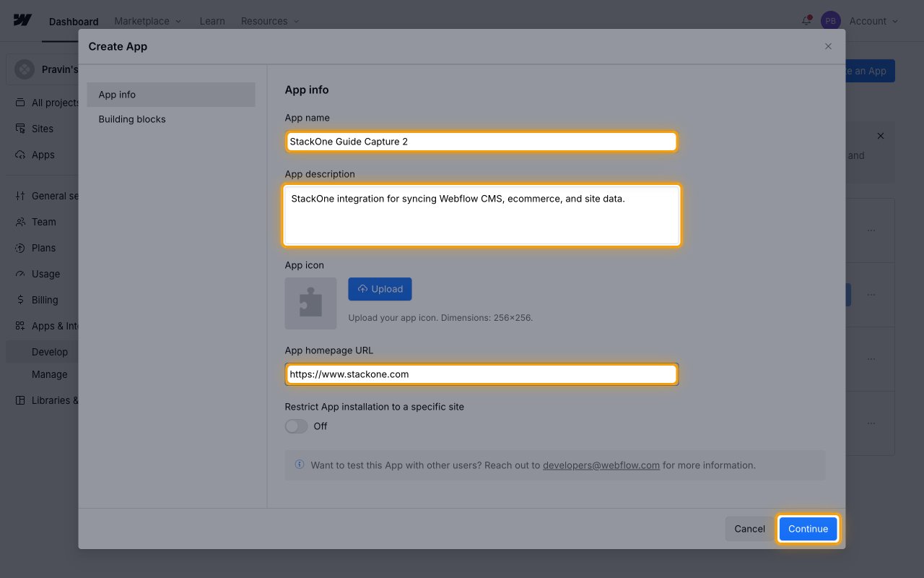Click the Cancel button
Screen dimensions: 924x578
tap(749, 529)
